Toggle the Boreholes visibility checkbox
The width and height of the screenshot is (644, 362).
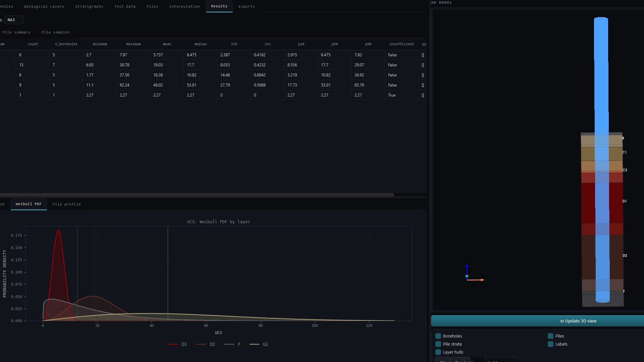click(x=438, y=336)
